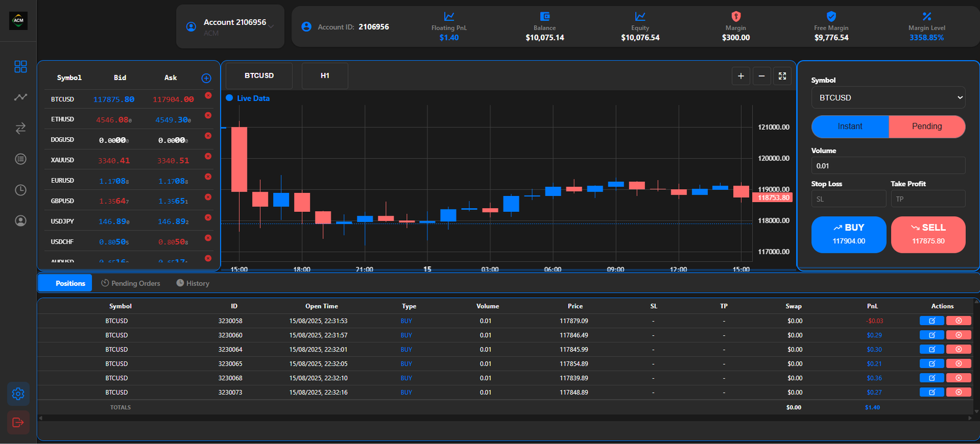This screenshot has width=980, height=444.
Task: Switch to Pending order type
Action: 926,127
